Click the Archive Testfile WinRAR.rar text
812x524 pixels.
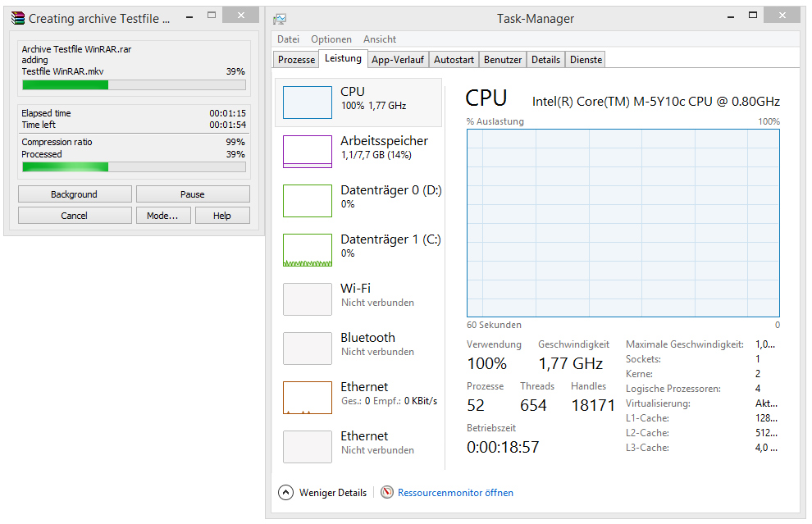point(76,49)
